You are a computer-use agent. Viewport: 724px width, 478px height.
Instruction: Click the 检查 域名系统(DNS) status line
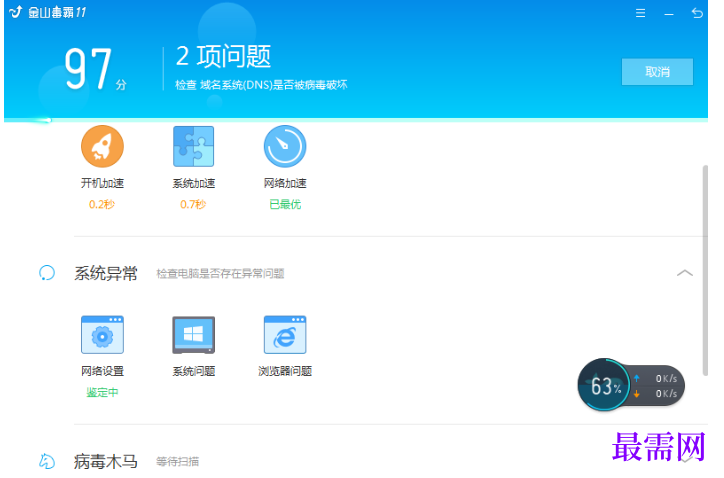(261, 85)
